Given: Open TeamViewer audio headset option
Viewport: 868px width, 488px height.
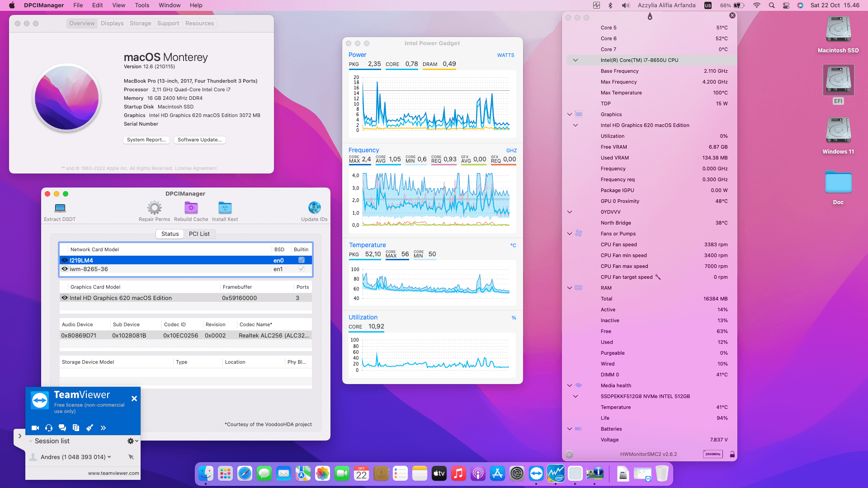Looking at the screenshot, I should [49, 428].
